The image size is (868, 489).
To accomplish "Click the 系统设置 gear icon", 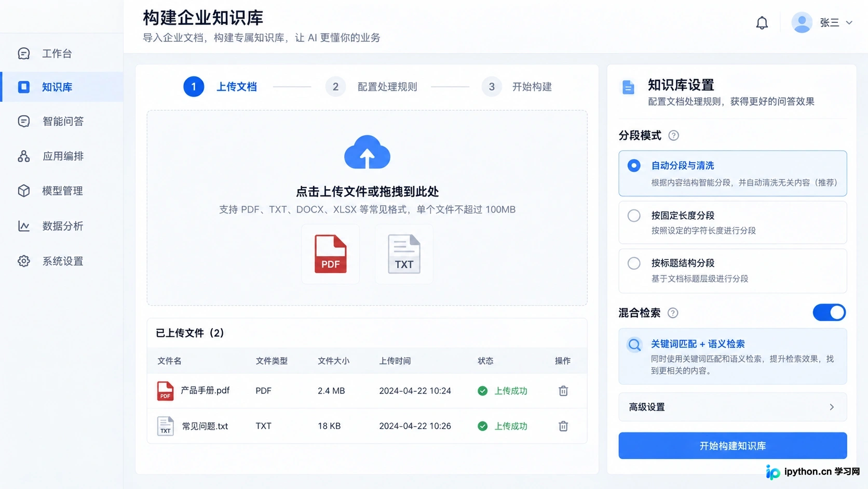I will point(24,261).
